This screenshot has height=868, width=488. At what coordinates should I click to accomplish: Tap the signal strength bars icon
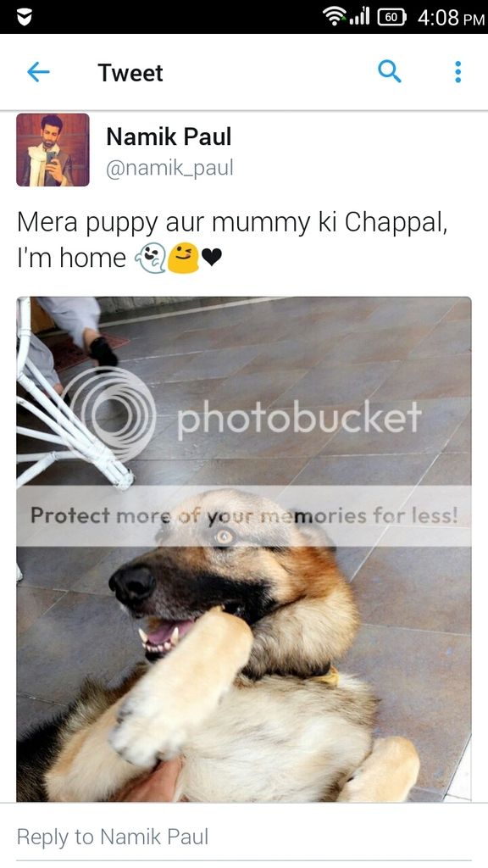click(x=360, y=17)
